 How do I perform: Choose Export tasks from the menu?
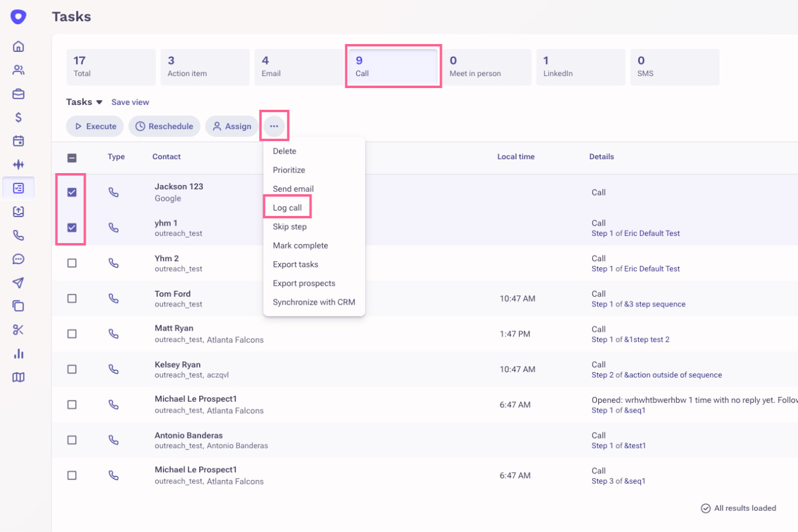[314, 264]
